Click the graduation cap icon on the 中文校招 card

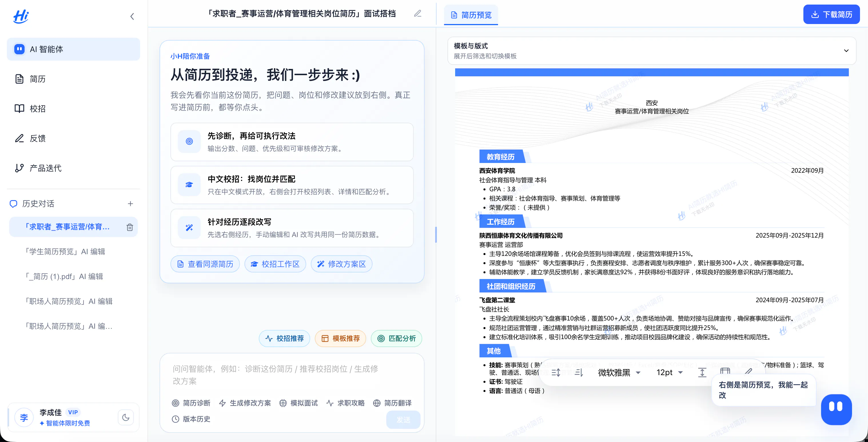[189, 185]
